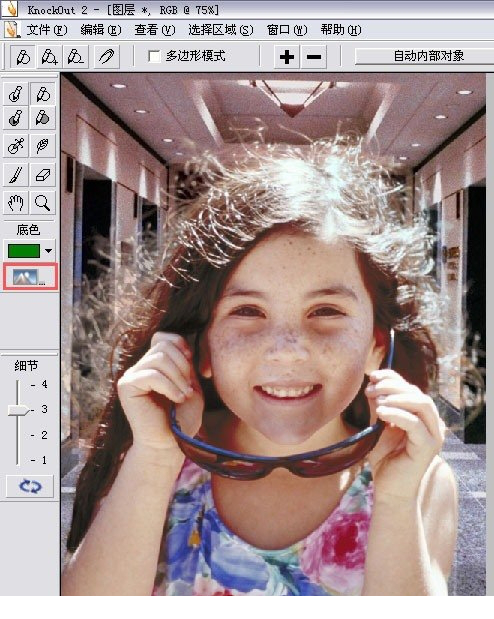Select the edge feather tool
Image resolution: width=494 pixels, height=619 pixels.
pos(43,146)
